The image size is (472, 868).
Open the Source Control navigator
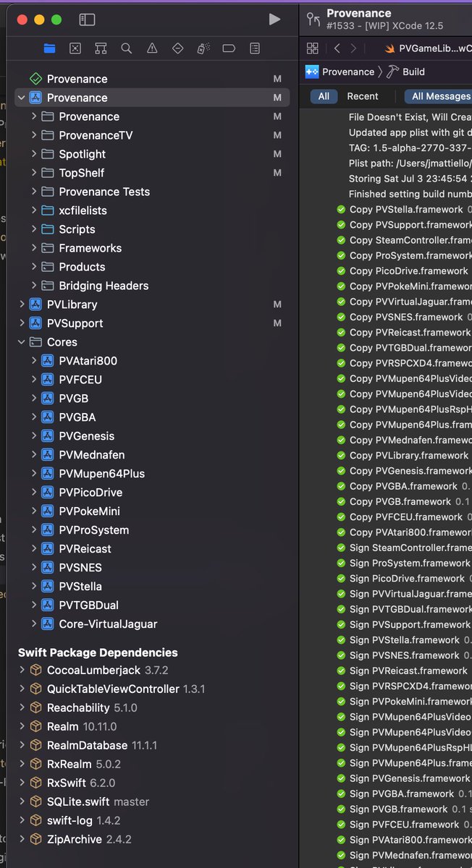coord(75,48)
